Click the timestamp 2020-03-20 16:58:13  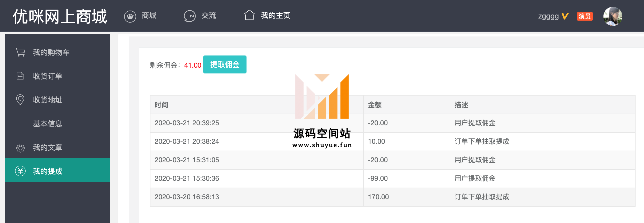tap(187, 197)
